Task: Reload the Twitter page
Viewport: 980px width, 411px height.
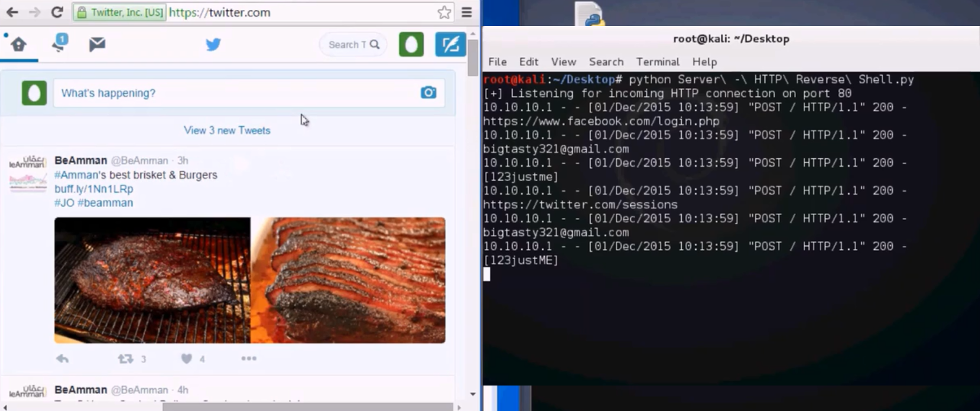Action: (x=57, y=12)
